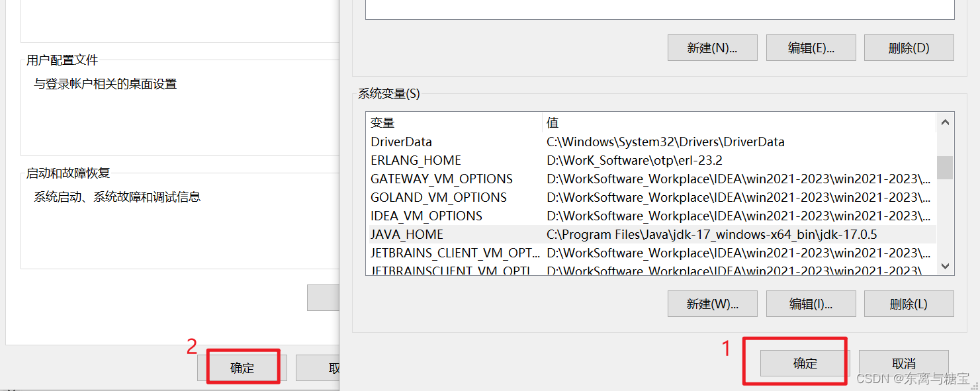Viewport: 980px width, 391px height.
Task: Select the IDEA_VM_OPTIONS variable row
Action: point(651,216)
